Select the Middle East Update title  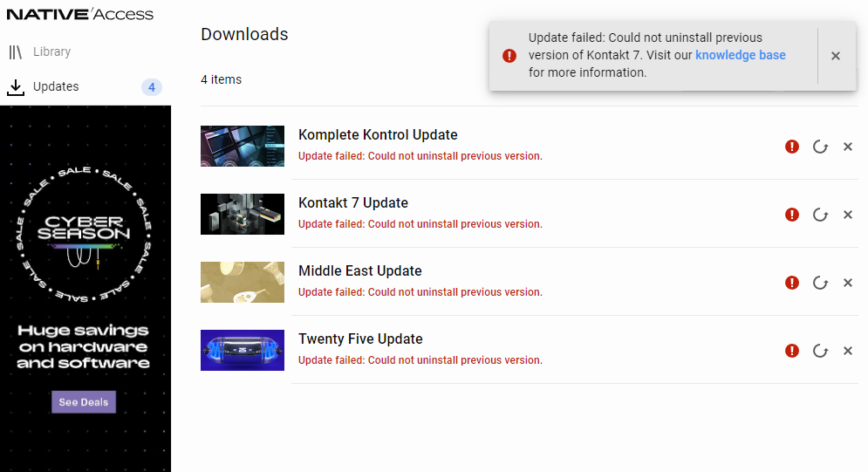[360, 271]
